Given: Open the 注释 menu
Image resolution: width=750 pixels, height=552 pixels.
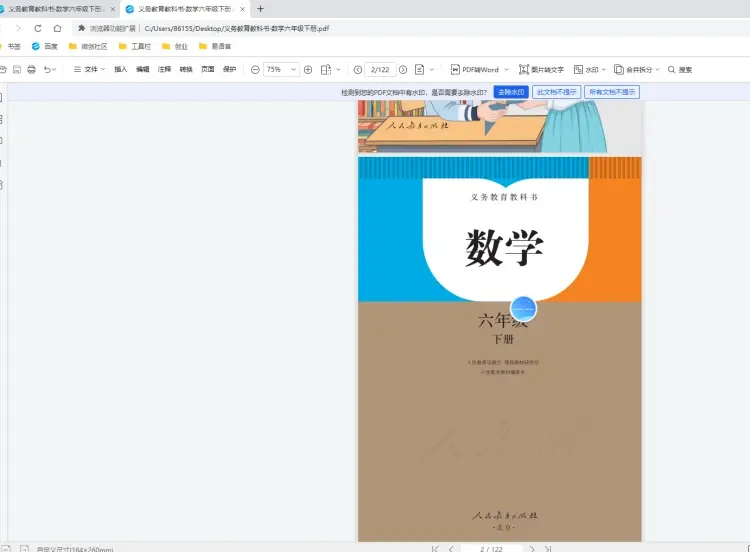Looking at the screenshot, I should click(164, 69).
